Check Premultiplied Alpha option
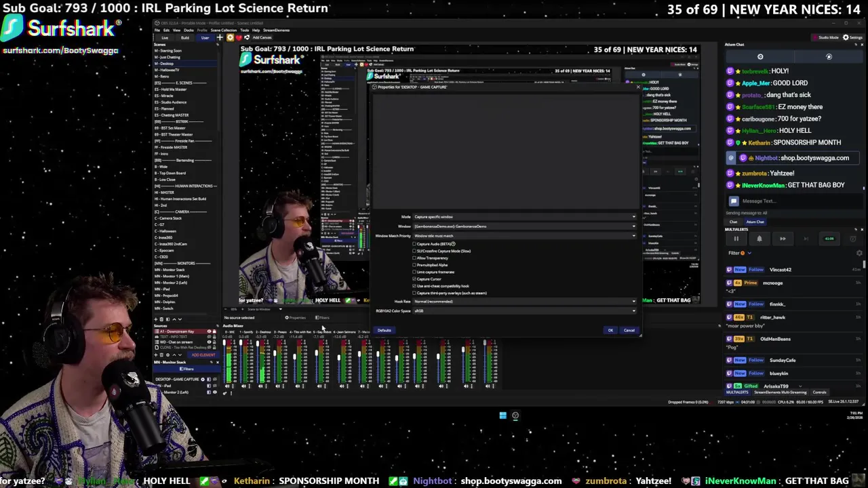The image size is (868, 488). point(414,265)
